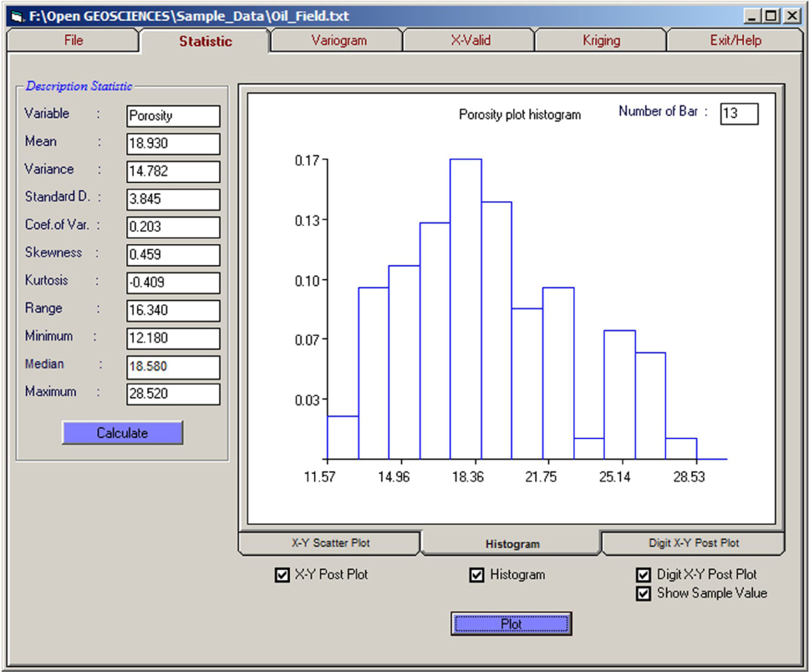
Task: Toggle the Show Sample Value checkbox
Action: click(x=644, y=593)
